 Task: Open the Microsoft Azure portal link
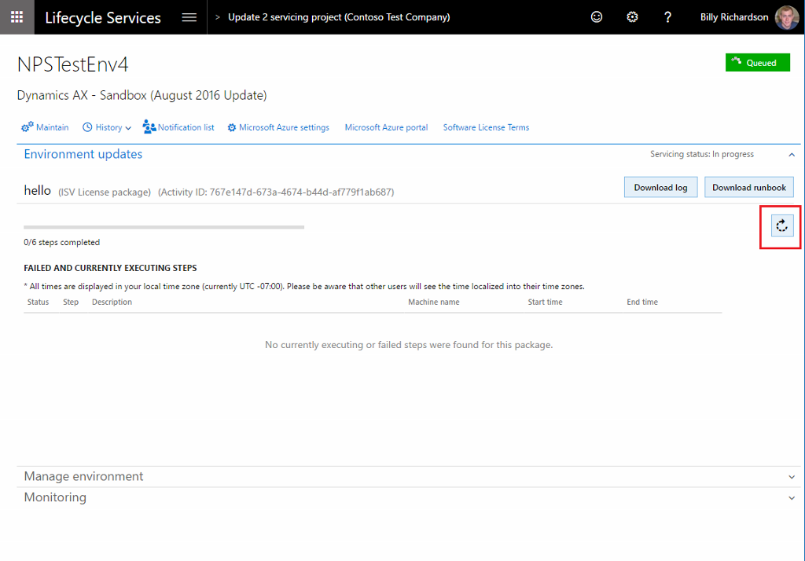[x=386, y=127]
